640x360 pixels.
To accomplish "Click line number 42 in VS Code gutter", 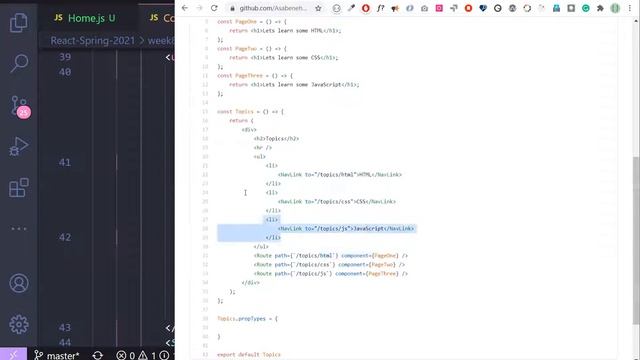I will 64,238.
